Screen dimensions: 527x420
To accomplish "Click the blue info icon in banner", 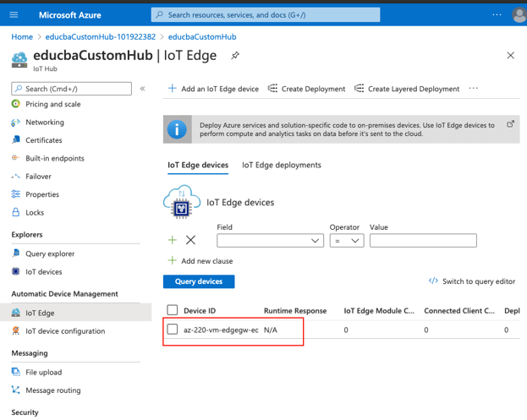I will (x=177, y=129).
